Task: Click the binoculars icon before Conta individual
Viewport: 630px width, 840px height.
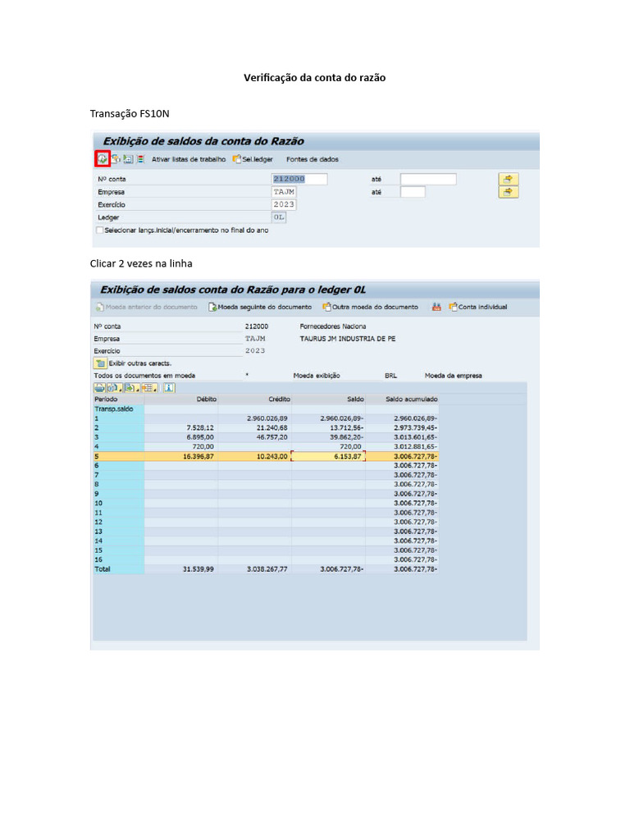Action: click(x=436, y=307)
